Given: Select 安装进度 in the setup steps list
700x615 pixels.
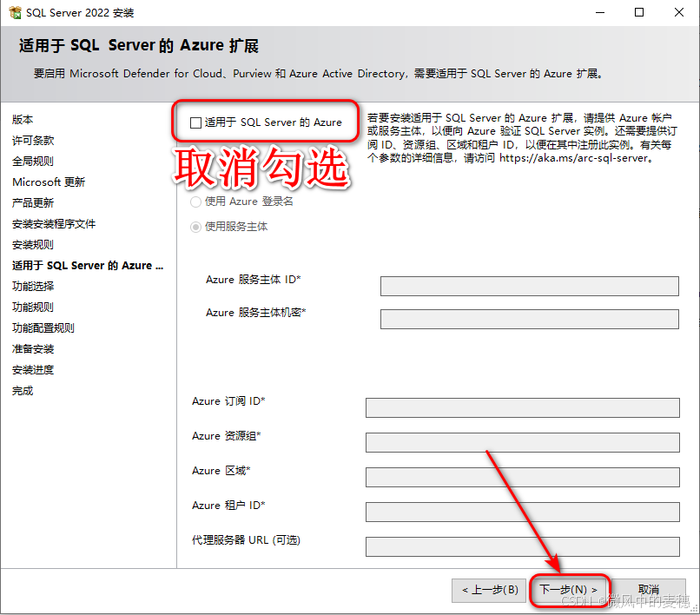Looking at the screenshot, I should coord(33,370).
